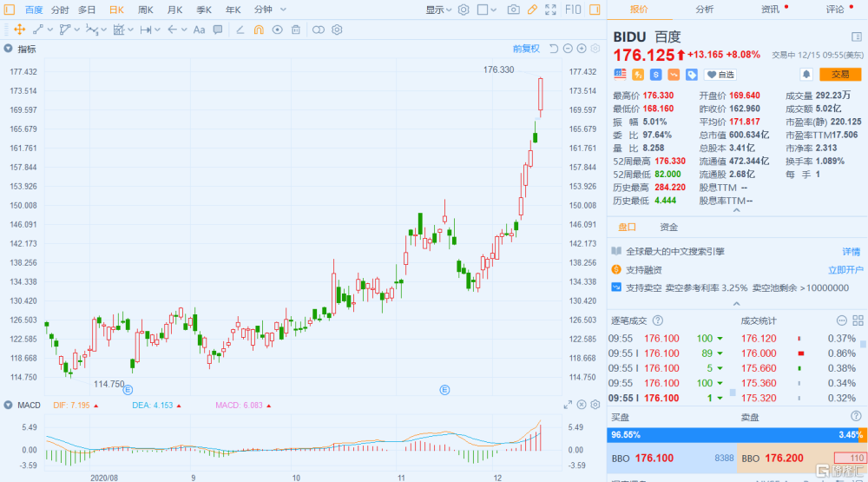Expand the 分钟 interval dropdown arrow
Viewport: 868px width, 482px height.
point(283,10)
